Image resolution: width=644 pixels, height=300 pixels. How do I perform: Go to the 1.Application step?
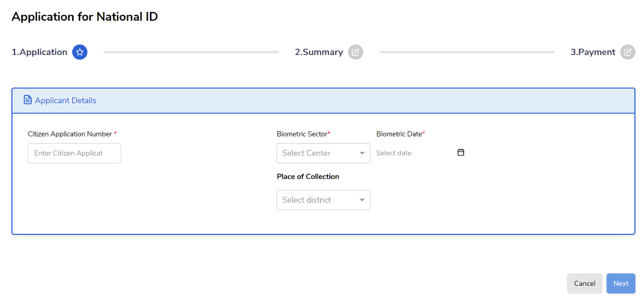[39, 52]
